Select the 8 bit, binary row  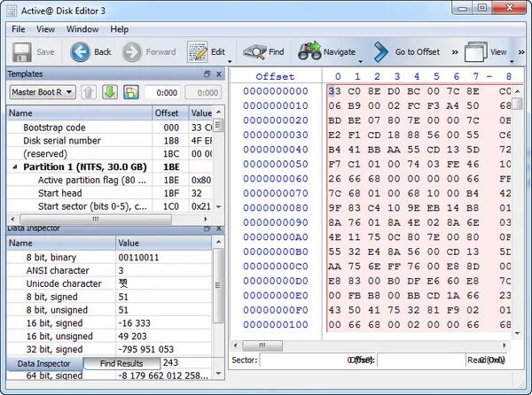click(x=109, y=258)
